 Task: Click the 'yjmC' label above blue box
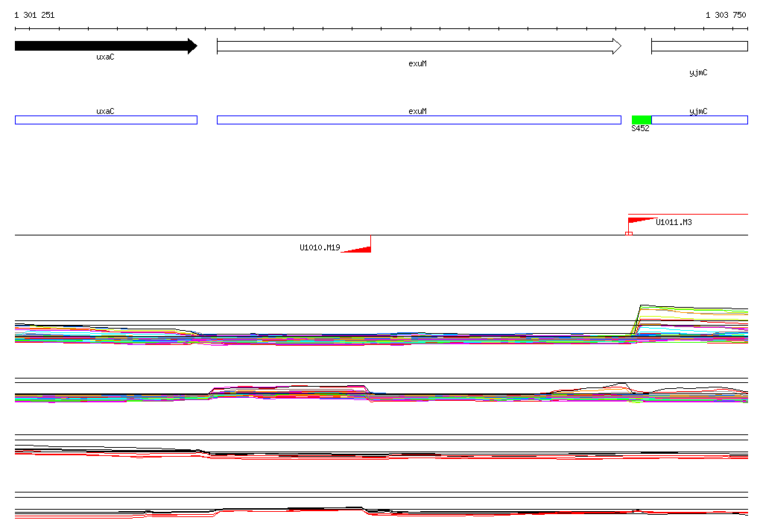[x=698, y=112]
